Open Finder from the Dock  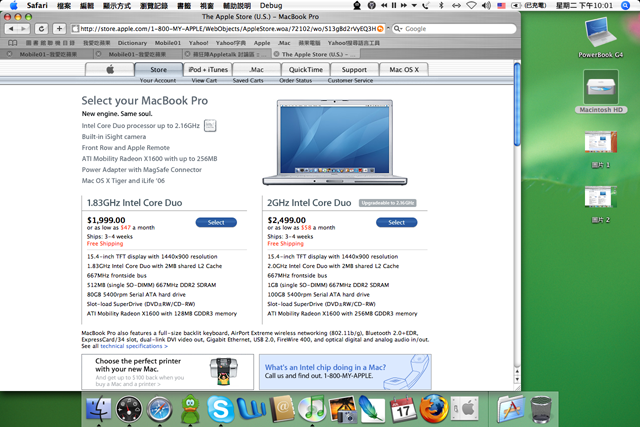click(98, 409)
